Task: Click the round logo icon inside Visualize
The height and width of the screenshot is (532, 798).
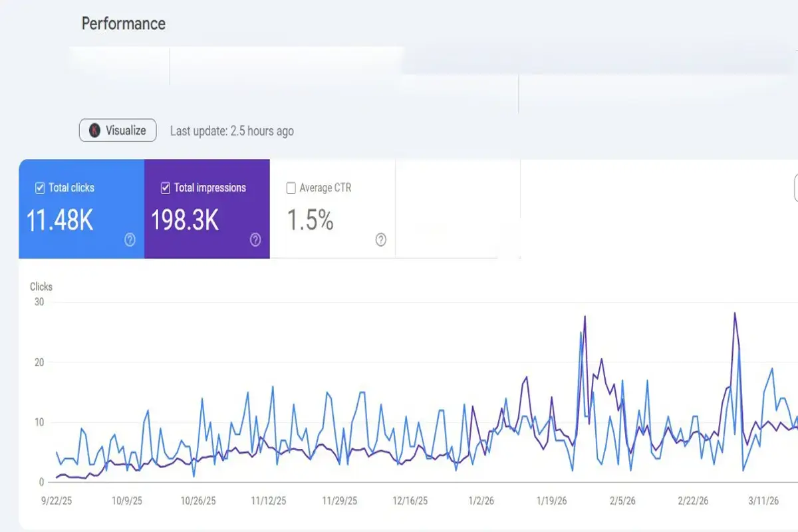Action: pos(94,130)
